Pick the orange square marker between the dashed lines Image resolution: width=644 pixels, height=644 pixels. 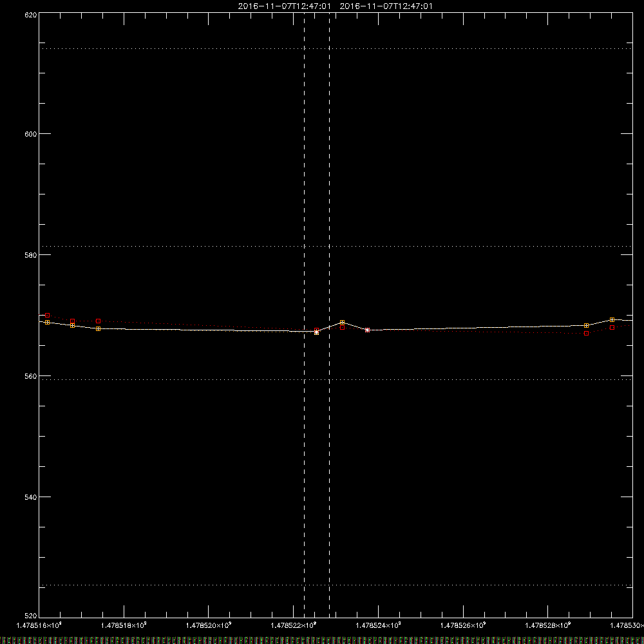point(316,332)
